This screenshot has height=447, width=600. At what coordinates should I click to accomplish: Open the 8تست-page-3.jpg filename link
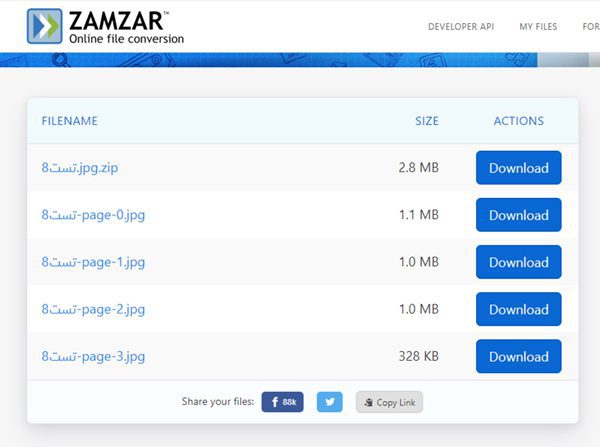click(x=93, y=356)
